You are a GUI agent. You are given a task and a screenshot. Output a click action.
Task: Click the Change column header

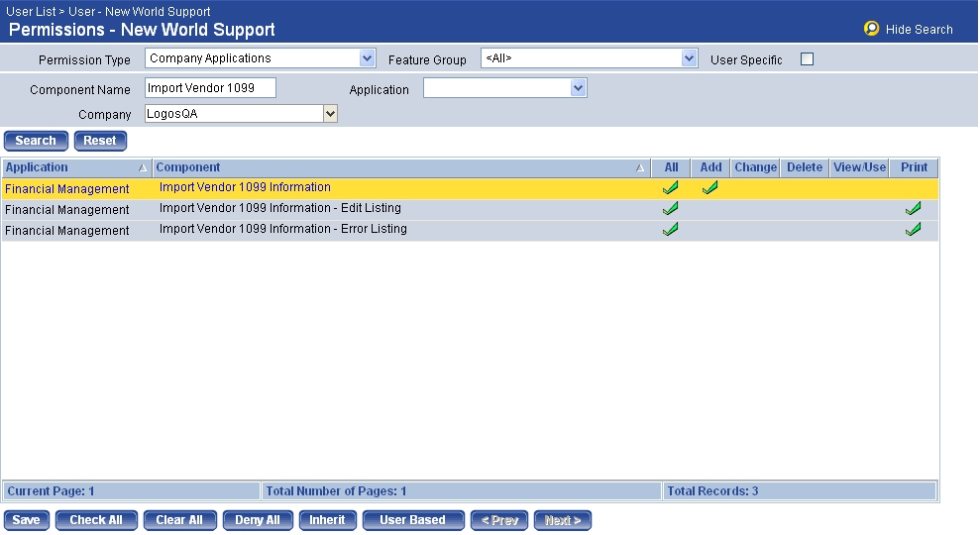point(755,167)
